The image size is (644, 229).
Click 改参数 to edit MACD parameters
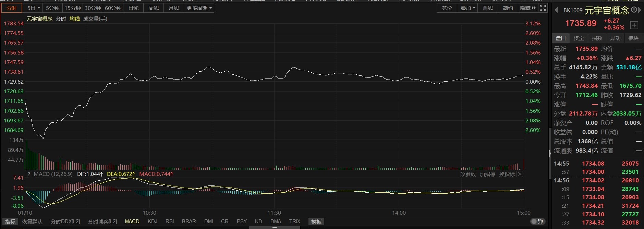tap(468, 174)
